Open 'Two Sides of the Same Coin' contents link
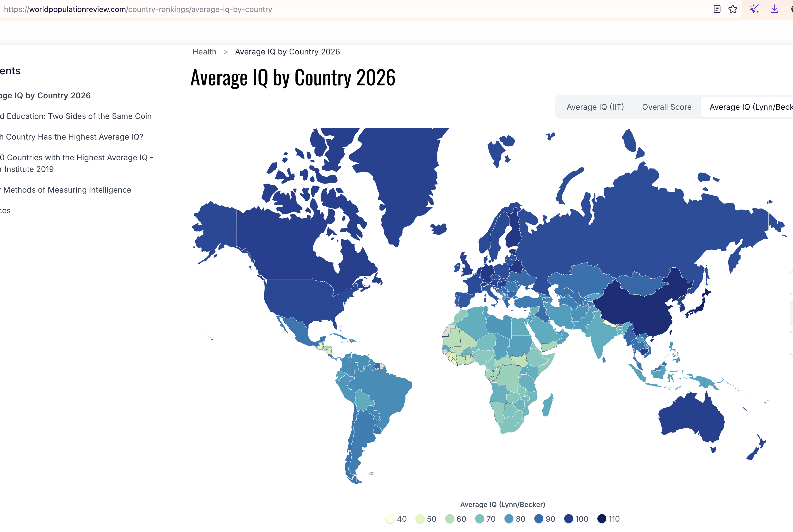The image size is (793, 532). [x=76, y=116]
